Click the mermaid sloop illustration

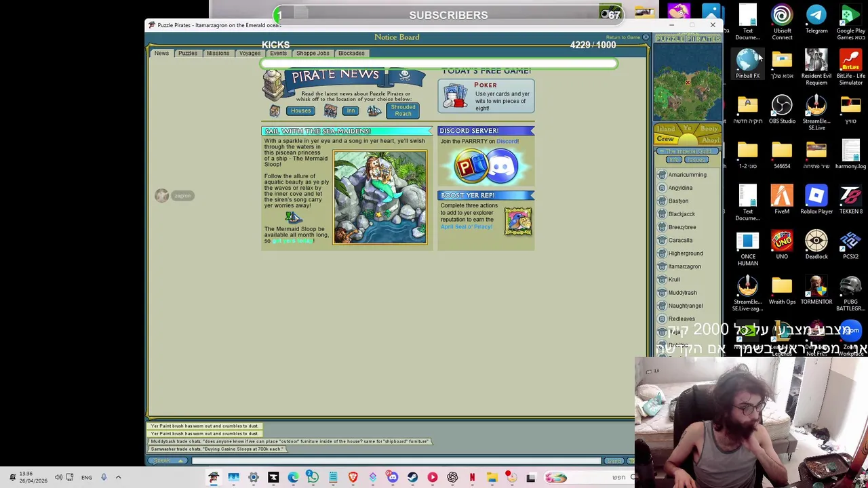[x=380, y=197]
